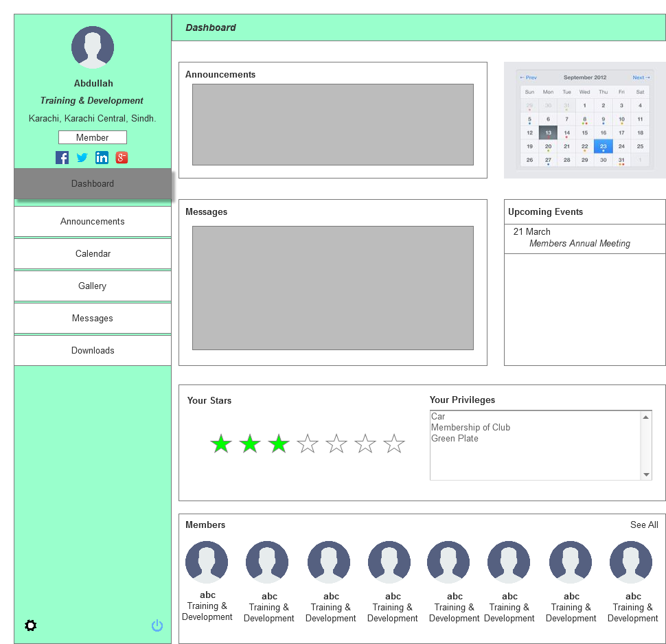Select day 23 on the calendar
This screenshot has height=644, width=666.
tap(603, 146)
